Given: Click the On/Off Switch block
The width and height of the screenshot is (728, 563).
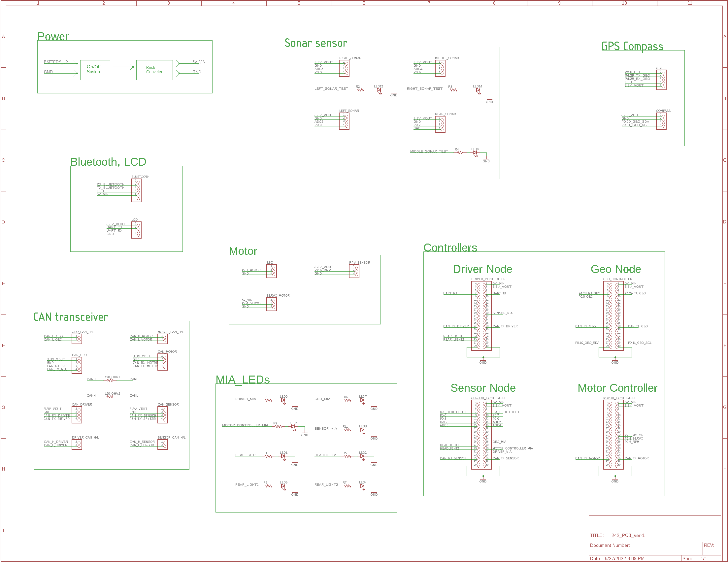Looking at the screenshot, I should coord(95,70).
